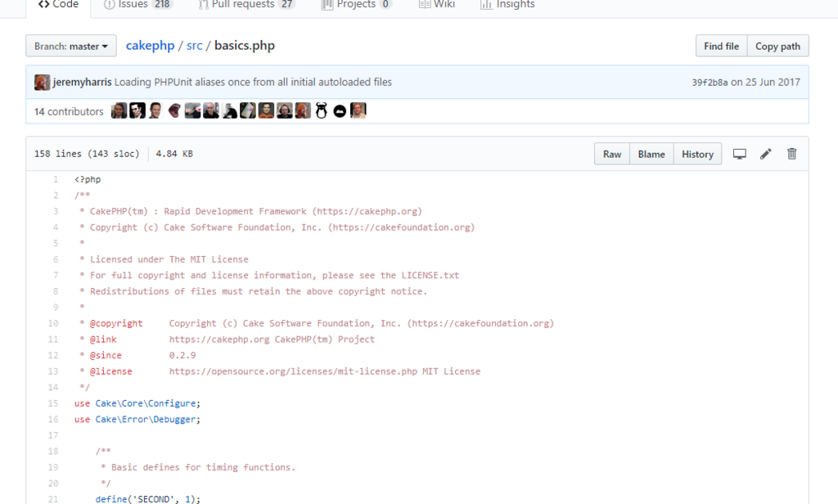838x504 pixels.
Task: Click the 'use Cake\Error\Debugger;' line
Action: click(x=137, y=420)
